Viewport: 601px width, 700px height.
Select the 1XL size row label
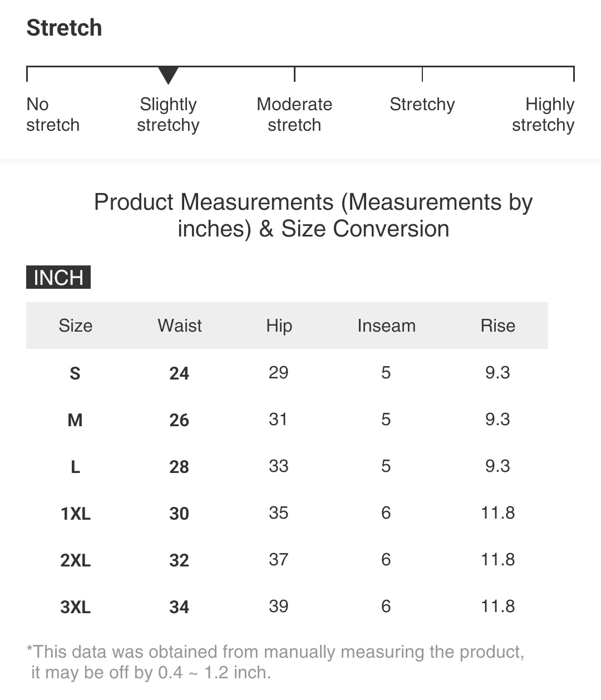point(75,513)
